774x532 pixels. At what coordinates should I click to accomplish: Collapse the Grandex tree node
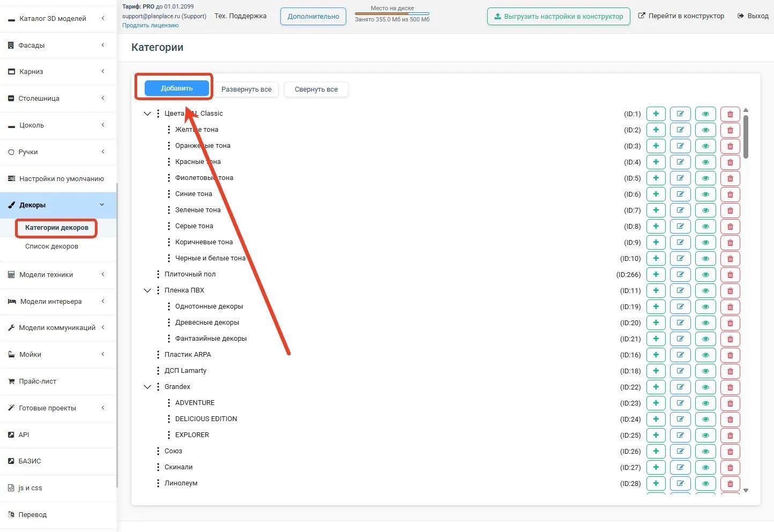point(147,387)
